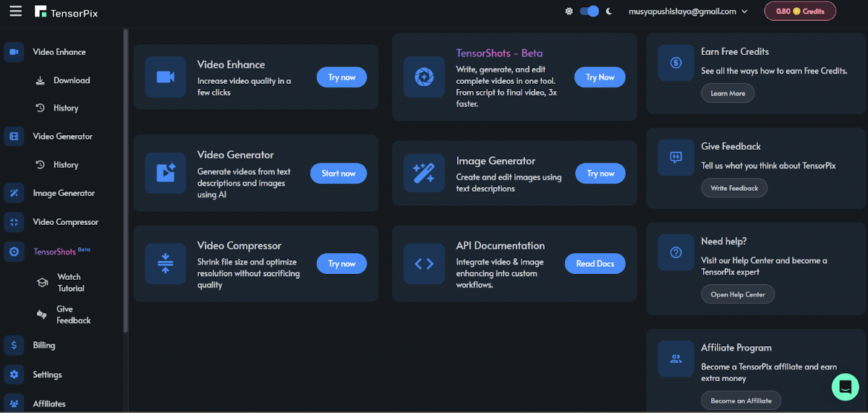Open Billing in the sidebar

point(44,346)
